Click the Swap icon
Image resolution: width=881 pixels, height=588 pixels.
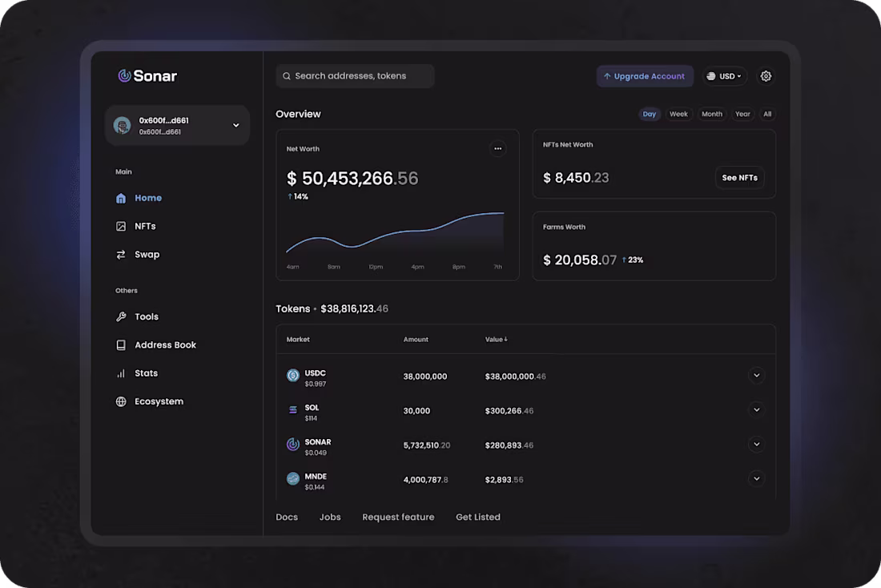[121, 254]
